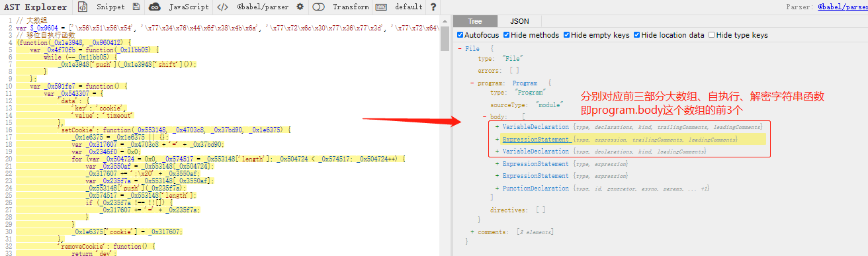Switch to the JSON tab
The width and height of the screenshot is (868, 256).
point(519,22)
